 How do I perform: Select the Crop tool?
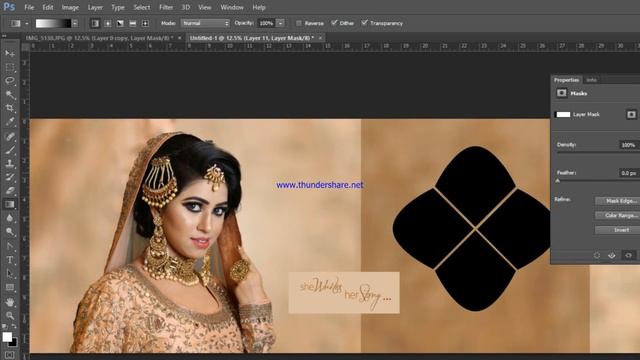tap(10, 108)
